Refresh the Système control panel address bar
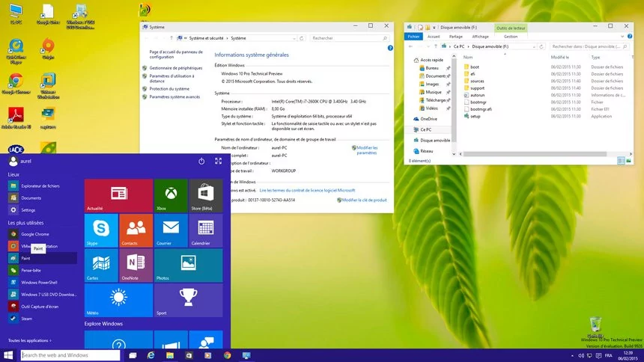The image size is (644, 362). pos(302,38)
